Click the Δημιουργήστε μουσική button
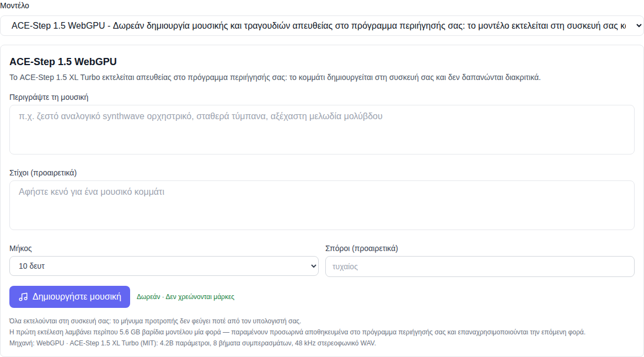This screenshot has width=644, height=357. [x=70, y=297]
